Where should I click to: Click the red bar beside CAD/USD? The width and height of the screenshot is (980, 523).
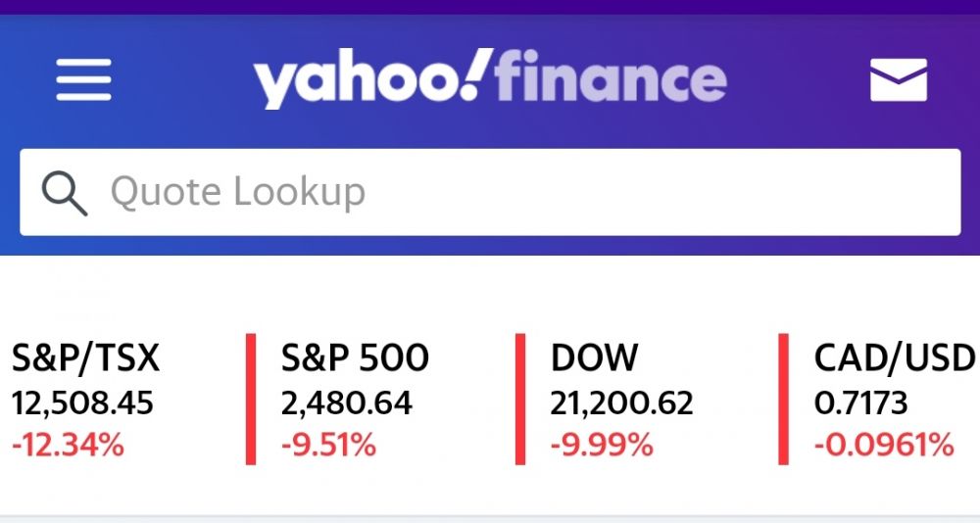pos(784,400)
